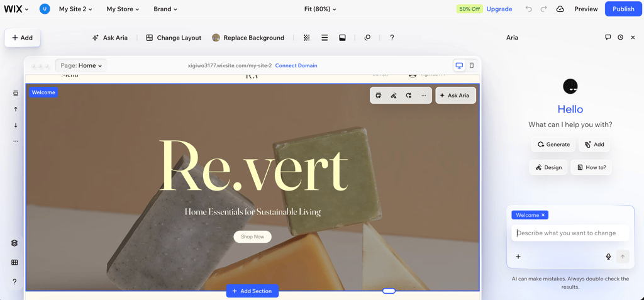Click the horizontal lines icon in toolbar
Image resolution: width=644 pixels, height=300 pixels.
pyautogui.click(x=325, y=38)
